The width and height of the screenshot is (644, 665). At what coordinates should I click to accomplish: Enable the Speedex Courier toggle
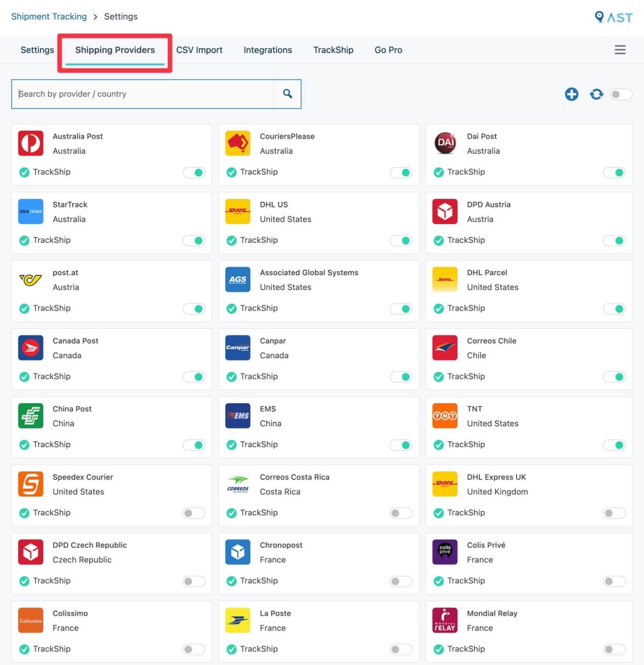[194, 513]
